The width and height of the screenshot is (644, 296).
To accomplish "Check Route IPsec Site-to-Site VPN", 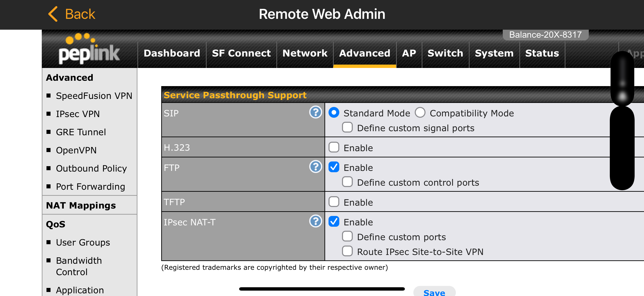I will coord(347,251).
